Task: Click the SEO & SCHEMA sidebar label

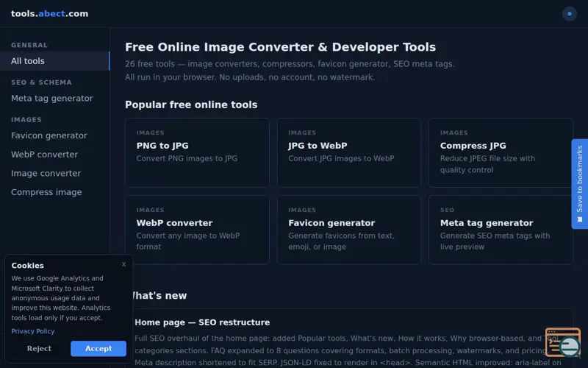Action: [41, 82]
